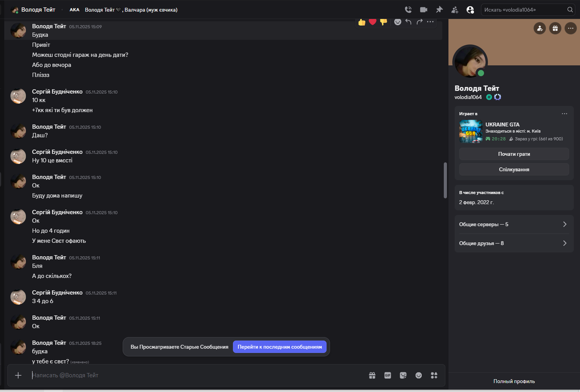
Task: Click the username above 'Ну 10 це вмєсті'
Action: (57, 152)
